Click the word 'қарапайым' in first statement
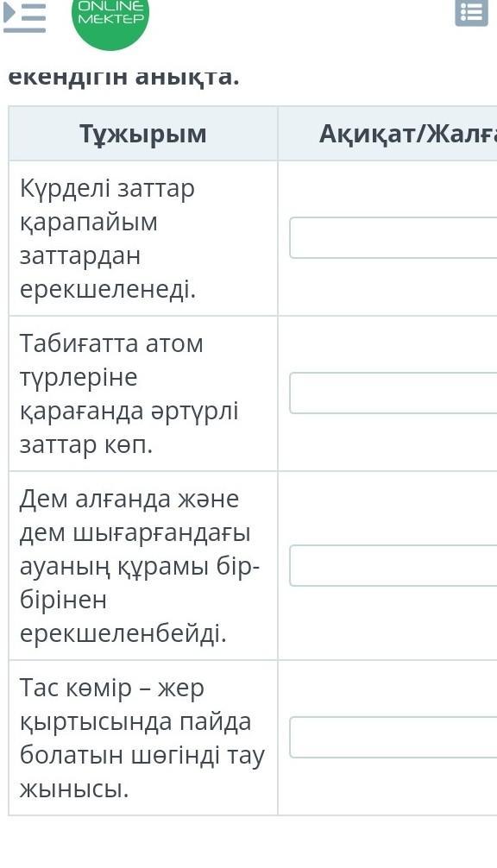The image size is (497, 868). (89, 223)
